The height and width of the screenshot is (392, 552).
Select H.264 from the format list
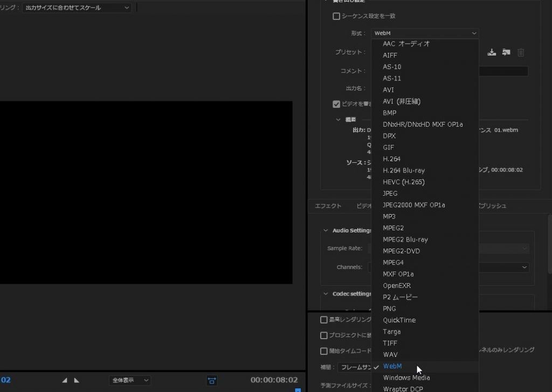click(391, 159)
